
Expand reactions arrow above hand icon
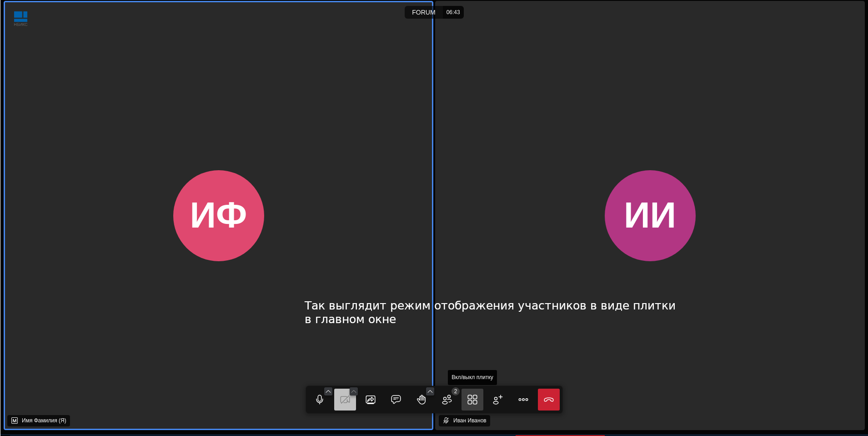click(430, 391)
